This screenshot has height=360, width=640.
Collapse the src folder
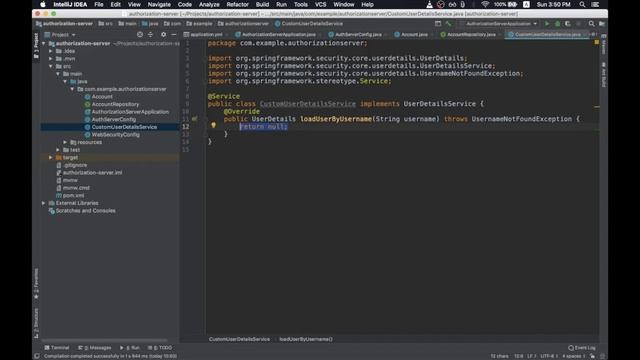(51, 66)
